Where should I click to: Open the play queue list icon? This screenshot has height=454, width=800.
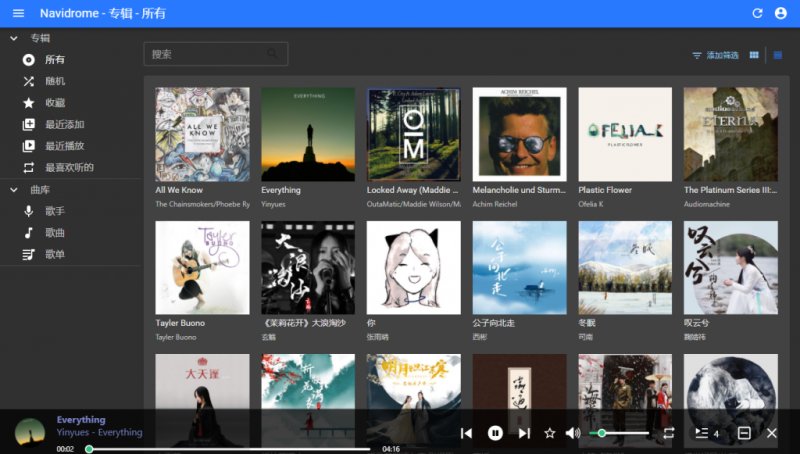click(702, 433)
